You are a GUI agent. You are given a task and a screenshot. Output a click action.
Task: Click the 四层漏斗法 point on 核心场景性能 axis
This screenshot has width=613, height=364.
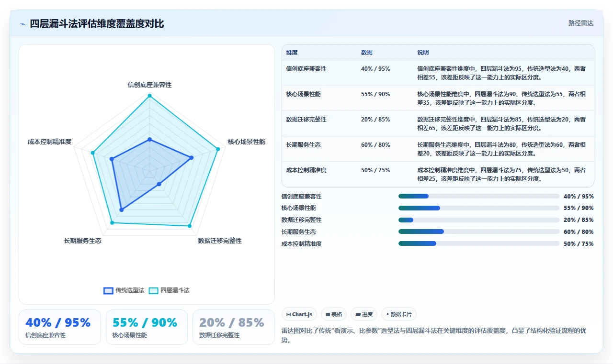(x=218, y=149)
